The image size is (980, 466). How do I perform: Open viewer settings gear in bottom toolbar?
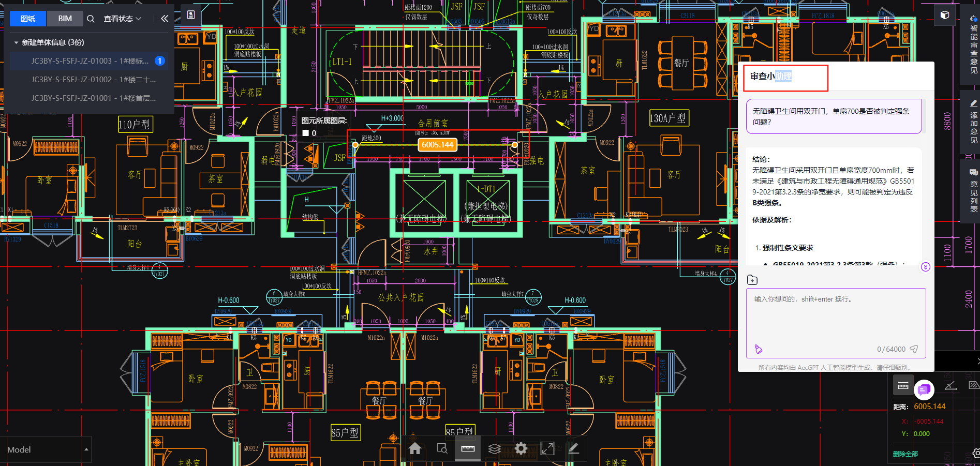[x=521, y=448]
